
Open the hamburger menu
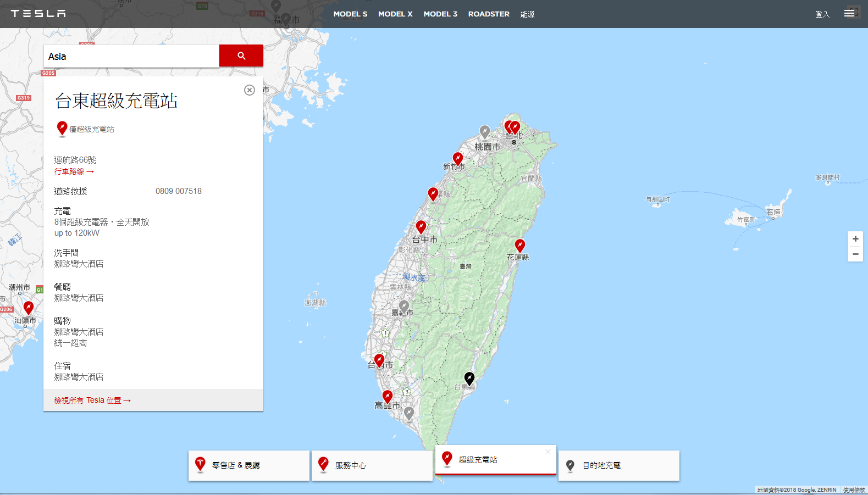coord(849,13)
